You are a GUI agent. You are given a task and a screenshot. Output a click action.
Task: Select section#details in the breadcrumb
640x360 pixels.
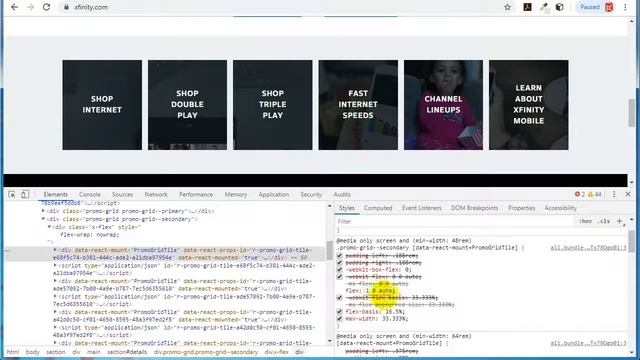(x=127, y=352)
